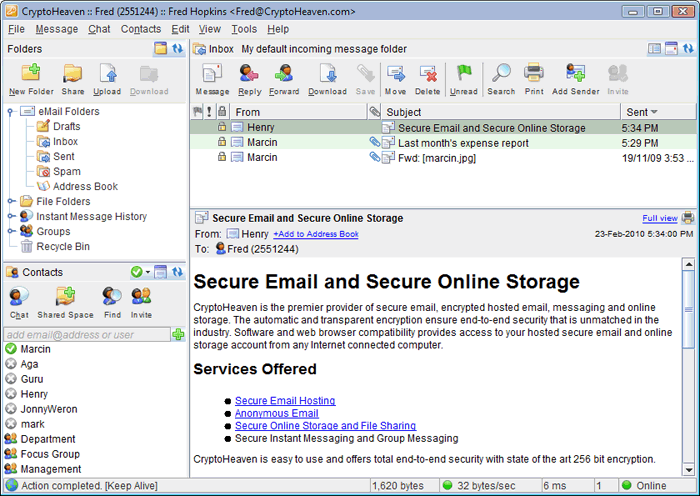Image resolution: width=700 pixels, height=496 pixels.
Task: Click the add email address input field
Action: click(86, 334)
